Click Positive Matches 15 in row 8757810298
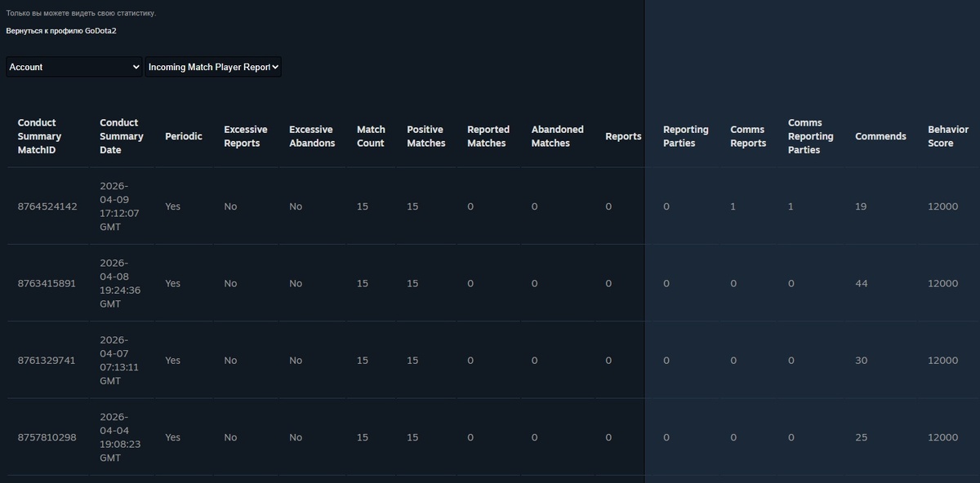The image size is (980, 483). pos(412,437)
